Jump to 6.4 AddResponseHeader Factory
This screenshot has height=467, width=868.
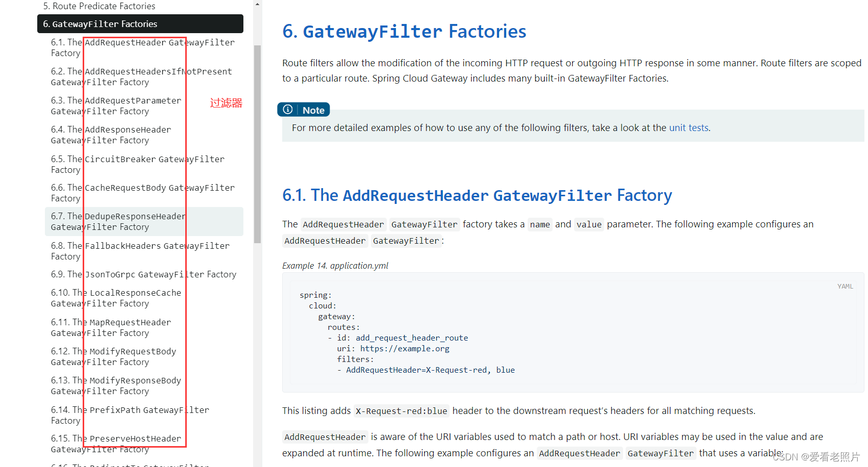click(111, 135)
